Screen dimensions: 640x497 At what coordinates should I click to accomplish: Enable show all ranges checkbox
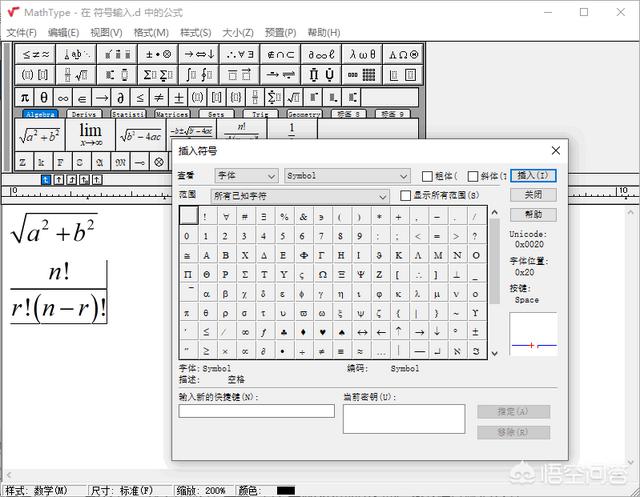click(x=405, y=195)
